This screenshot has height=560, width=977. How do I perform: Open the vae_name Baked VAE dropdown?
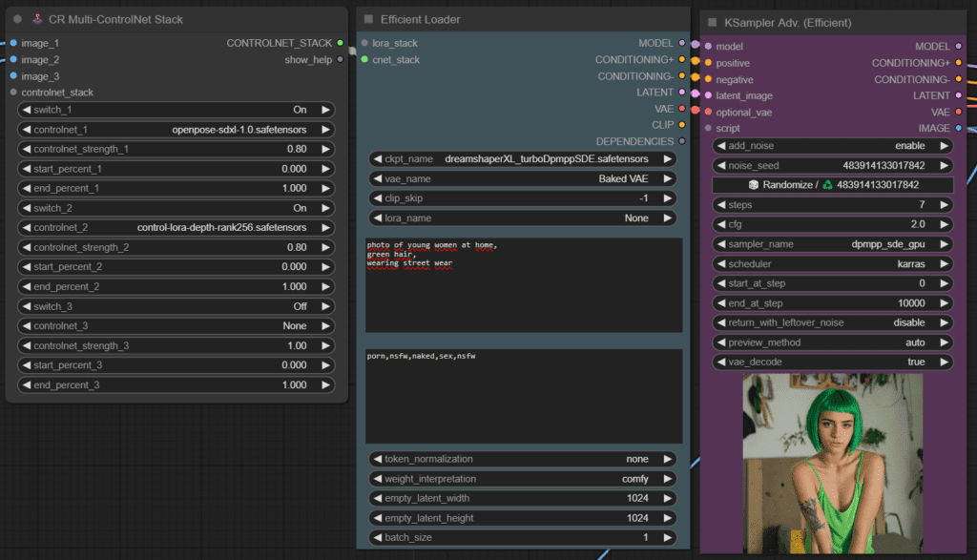[523, 178]
